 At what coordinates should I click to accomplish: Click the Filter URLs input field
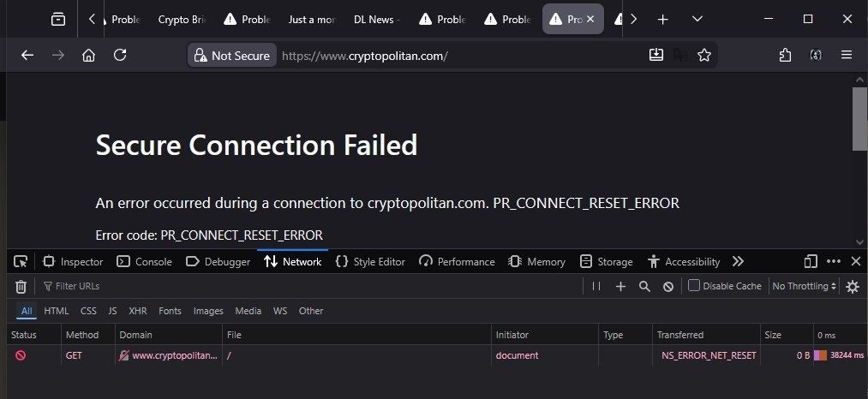(x=308, y=287)
